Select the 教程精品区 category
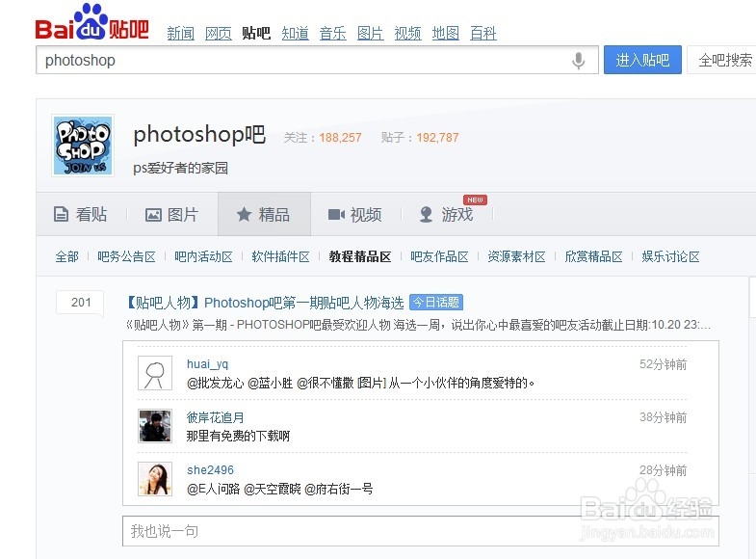This screenshot has width=756, height=559. click(x=360, y=256)
